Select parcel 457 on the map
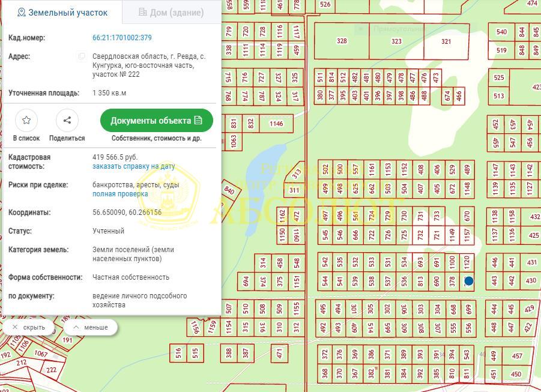Image resolution: width=541 pixels, height=392 pixels. [x=517, y=356]
